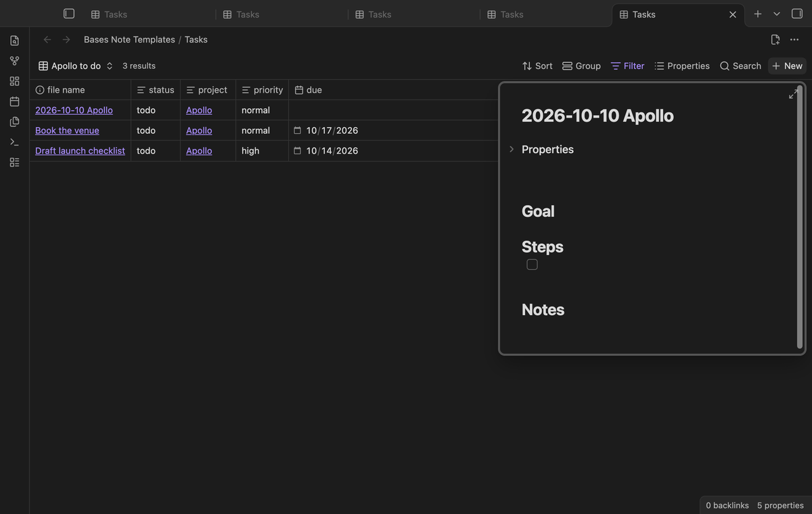Open the Draft launch checklist note
Screen dimensions: 812x514
(x=80, y=151)
